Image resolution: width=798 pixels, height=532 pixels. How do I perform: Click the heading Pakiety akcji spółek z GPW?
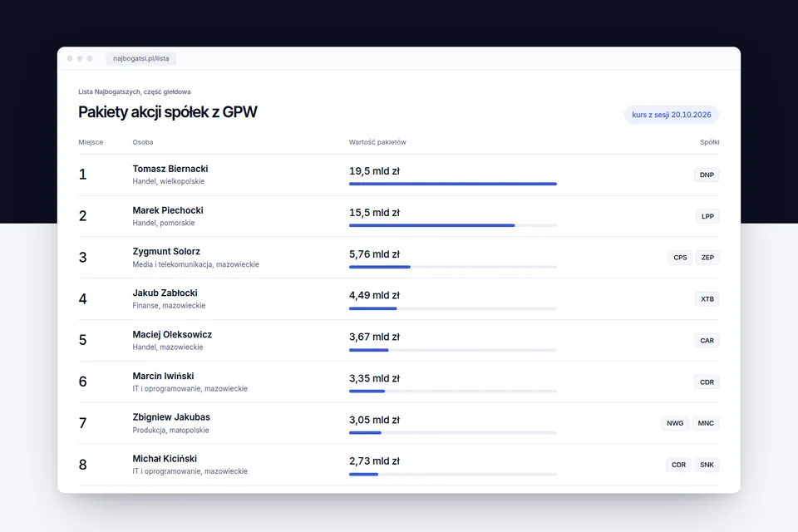(167, 112)
